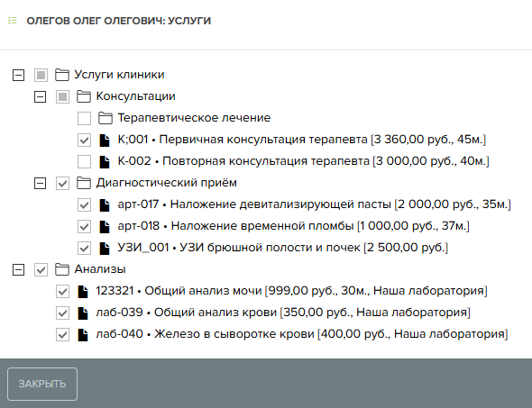Select the лаб-040 Железо в сыворотке крови item

(302, 334)
